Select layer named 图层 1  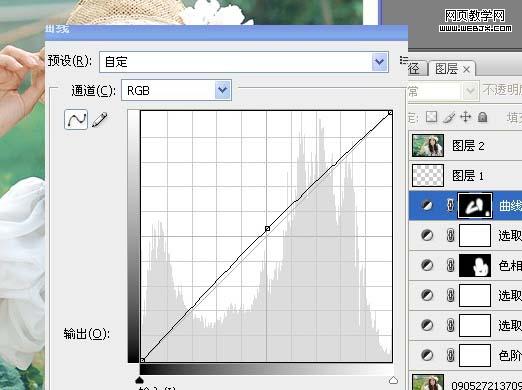pos(468,176)
